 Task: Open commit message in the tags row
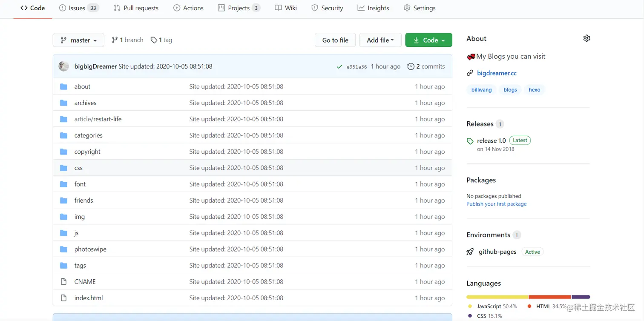coord(236,265)
